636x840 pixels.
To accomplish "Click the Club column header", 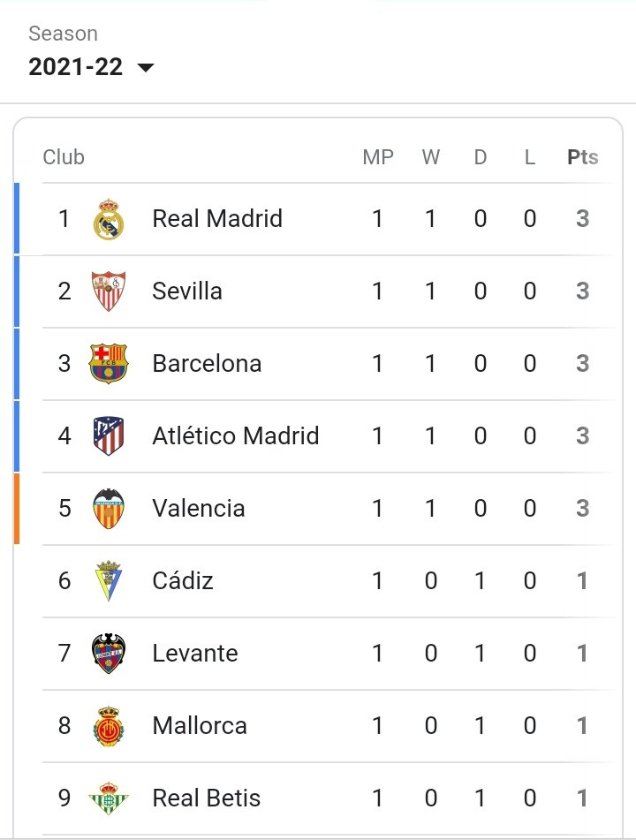I will 64,157.
